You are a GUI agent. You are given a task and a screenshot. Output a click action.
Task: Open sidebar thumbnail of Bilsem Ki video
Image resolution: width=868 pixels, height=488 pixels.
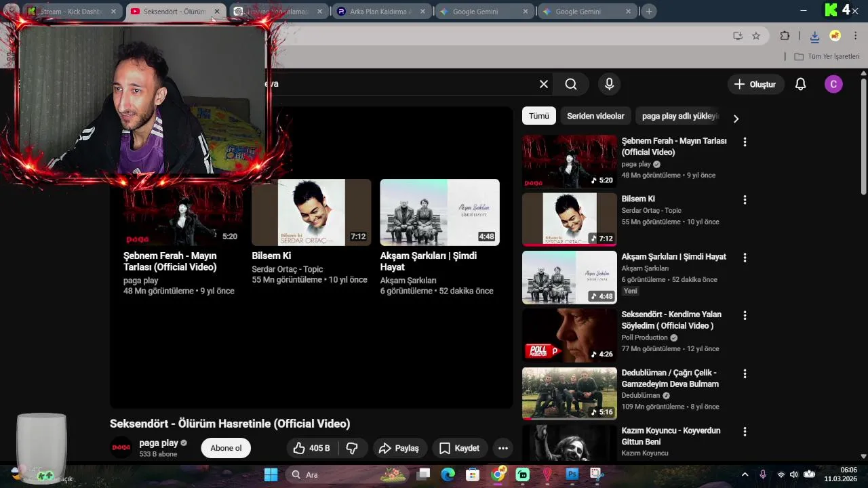click(570, 220)
